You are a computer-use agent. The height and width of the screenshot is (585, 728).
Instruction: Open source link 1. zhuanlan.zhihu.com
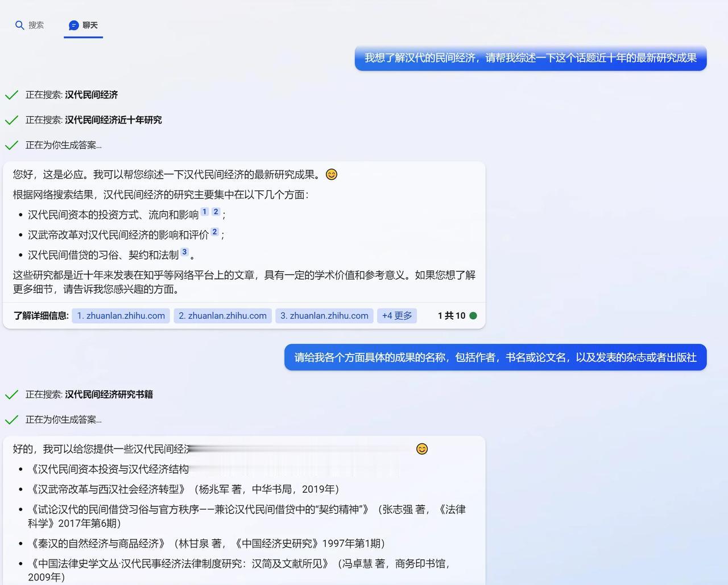(x=121, y=316)
